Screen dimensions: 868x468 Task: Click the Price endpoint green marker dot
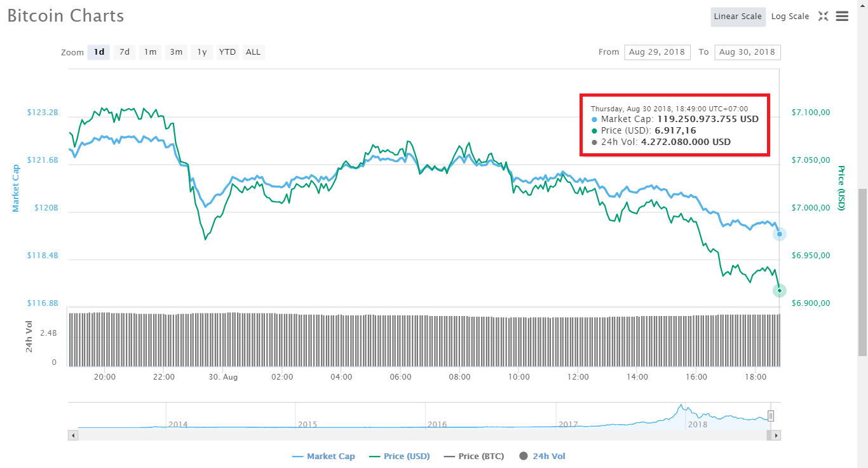tap(780, 291)
